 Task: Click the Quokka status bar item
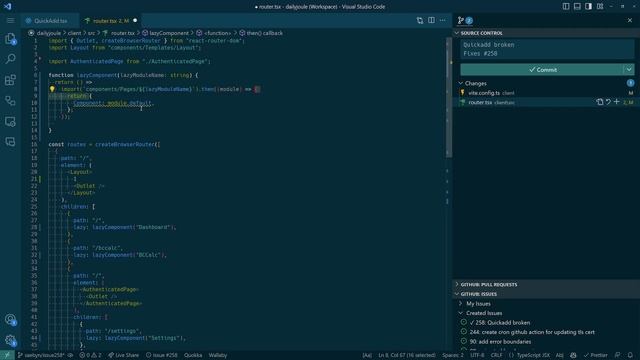[193, 355]
